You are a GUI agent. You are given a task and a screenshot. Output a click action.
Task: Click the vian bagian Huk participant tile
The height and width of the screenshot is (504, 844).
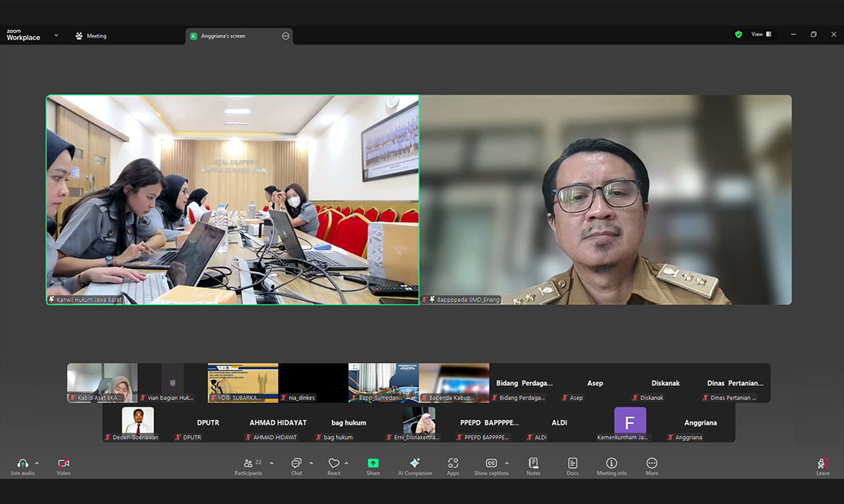coord(172,383)
